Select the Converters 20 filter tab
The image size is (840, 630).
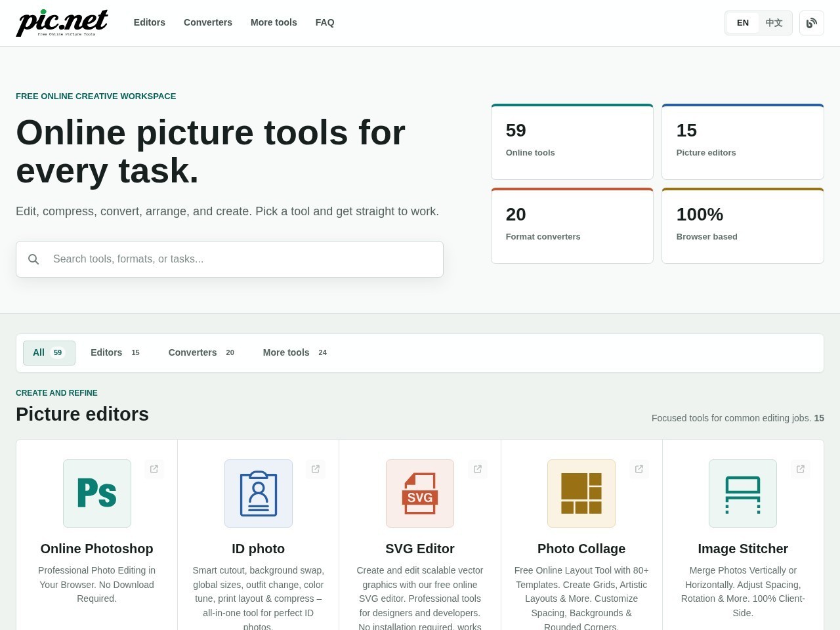(x=201, y=353)
